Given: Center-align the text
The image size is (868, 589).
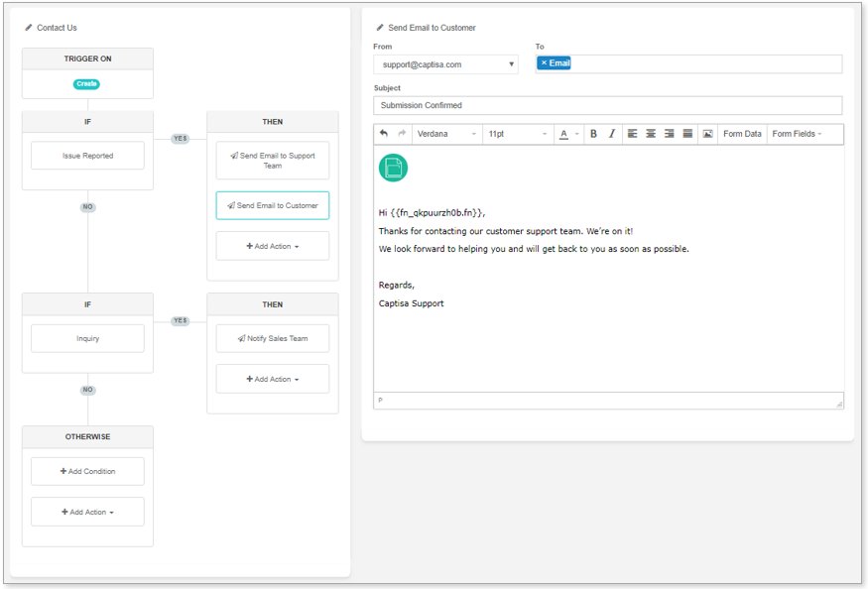Looking at the screenshot, I should pyautogui.click(x=651, y=134).
